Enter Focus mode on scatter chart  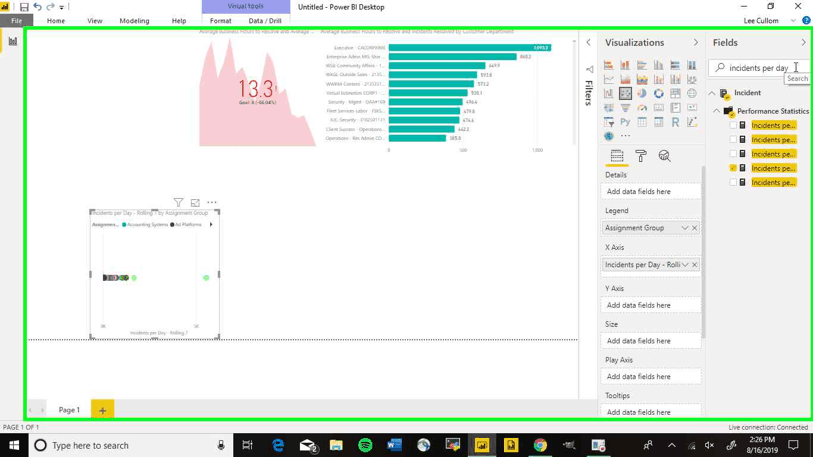point(195,203)
